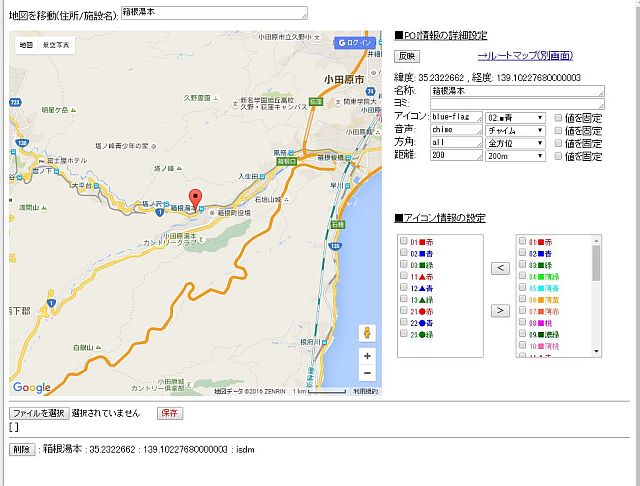Click route 723 shield on the map
Image resolution: width=640 pixels, height=486 pixels.
click(x=15, y=102)
